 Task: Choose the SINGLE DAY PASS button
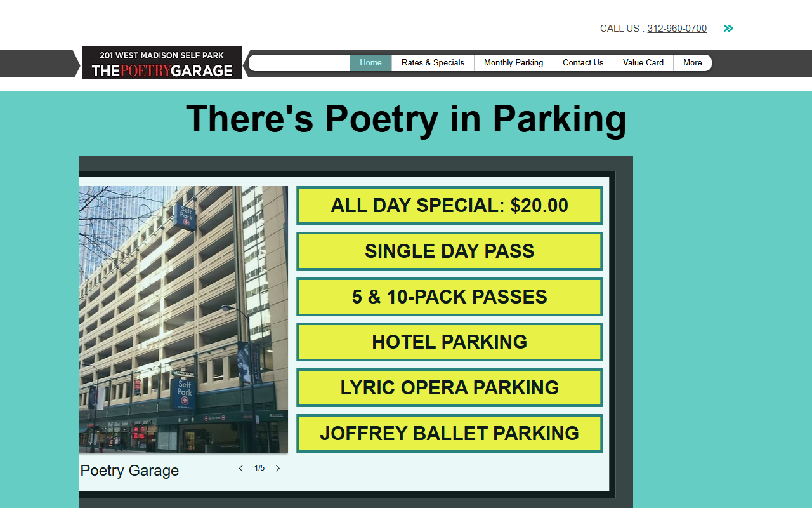coord(449,251)
